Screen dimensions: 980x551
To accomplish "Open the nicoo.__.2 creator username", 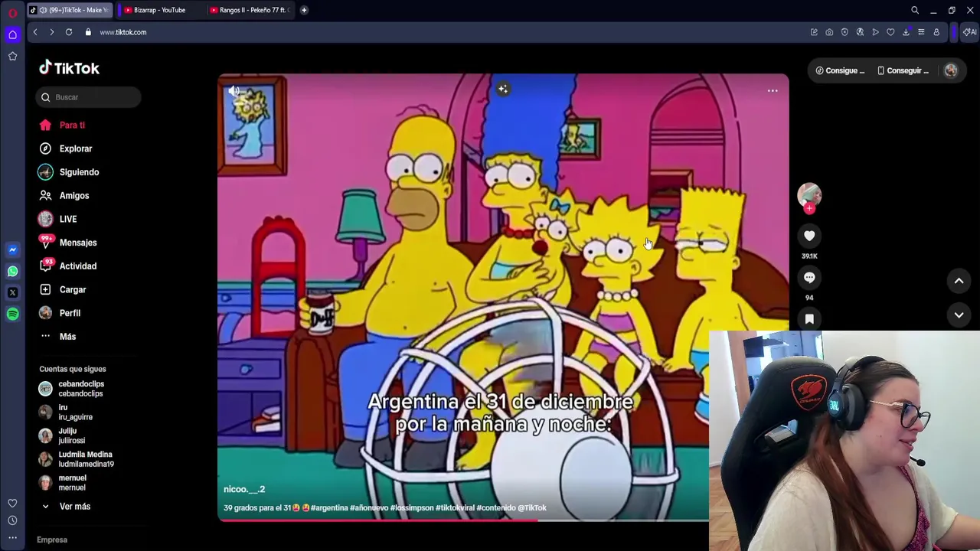I will (x=244, y=489).
